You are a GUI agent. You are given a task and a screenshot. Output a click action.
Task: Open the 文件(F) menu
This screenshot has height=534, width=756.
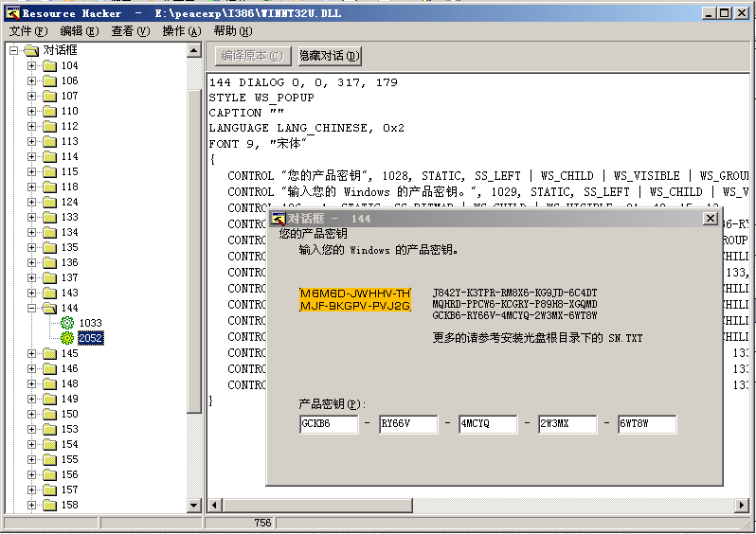(28, 31)
